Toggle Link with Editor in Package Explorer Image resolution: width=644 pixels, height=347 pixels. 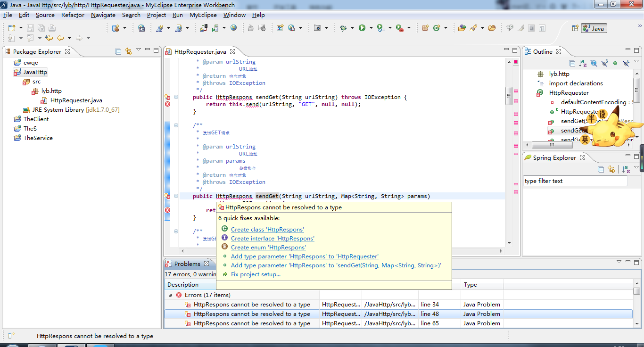129,51
